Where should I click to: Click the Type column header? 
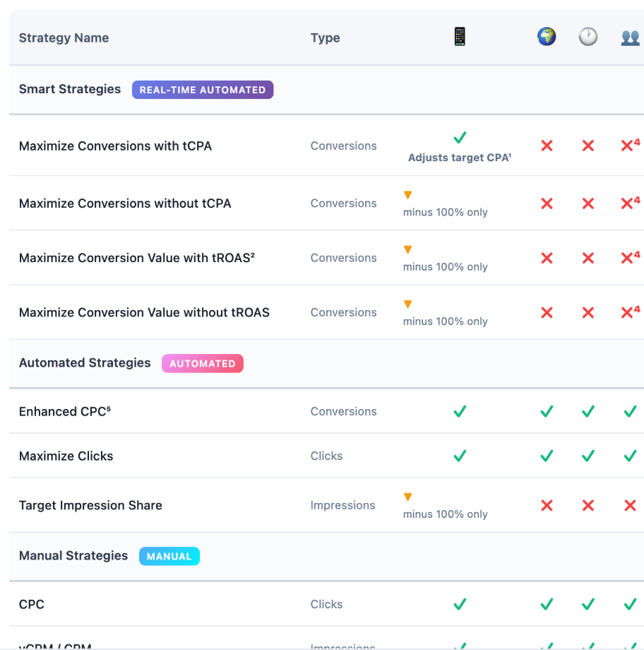click(x=325, y=38)
